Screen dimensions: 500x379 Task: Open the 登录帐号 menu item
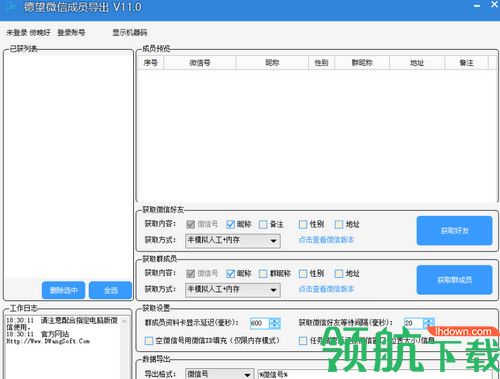[x=71, y=32]
